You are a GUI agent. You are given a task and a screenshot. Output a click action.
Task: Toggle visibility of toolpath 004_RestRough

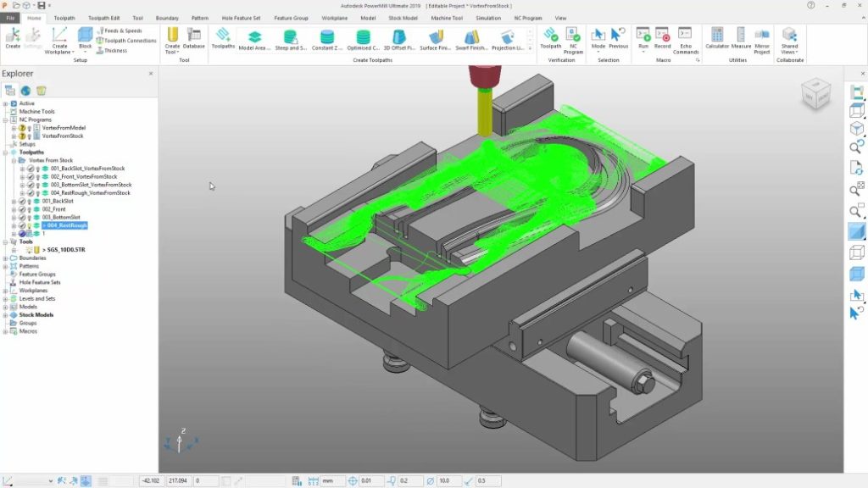click(x=31, y=225)
